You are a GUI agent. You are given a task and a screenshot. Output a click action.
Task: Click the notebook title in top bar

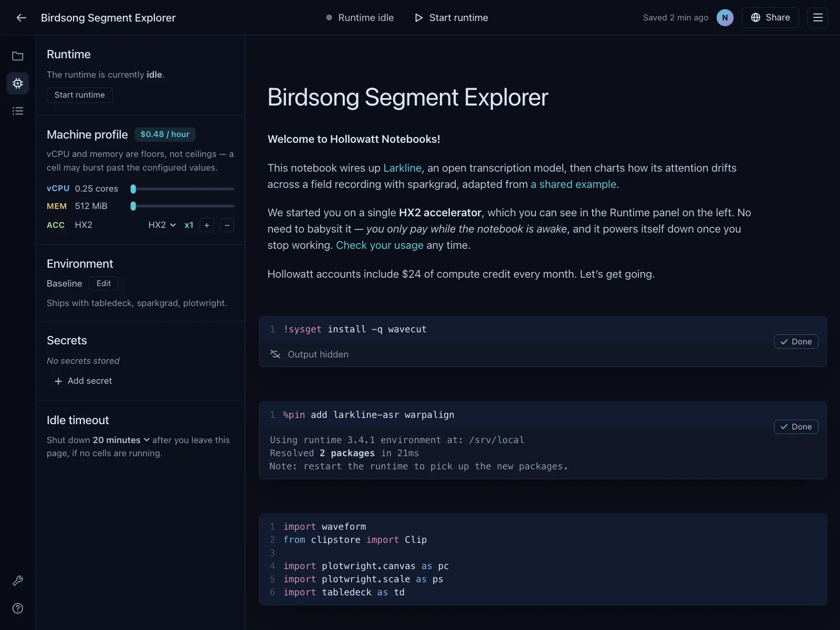[108, 18]
